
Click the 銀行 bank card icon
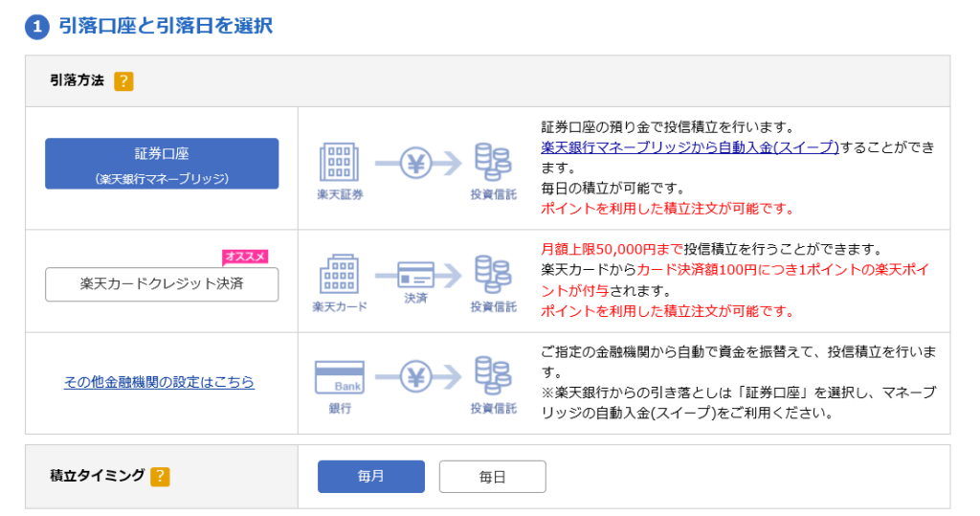click(x=340, y=377)
